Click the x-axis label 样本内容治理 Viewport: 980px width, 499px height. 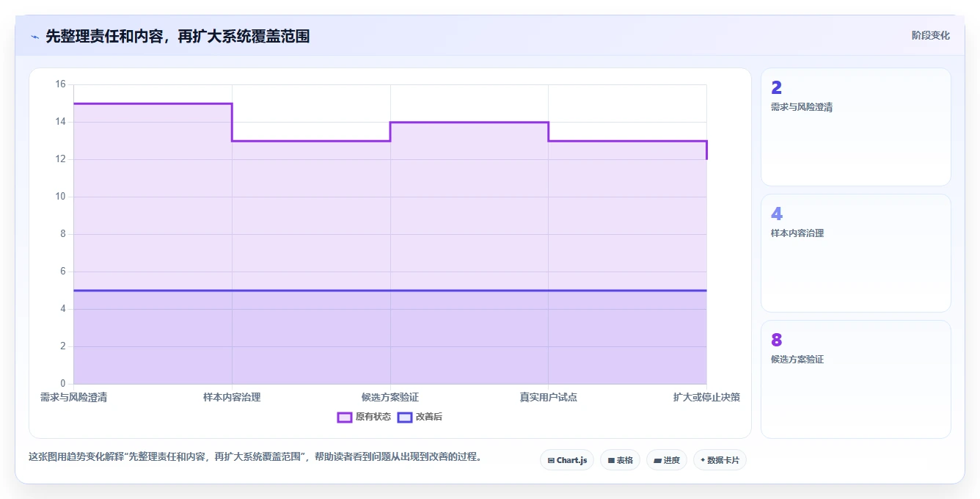click(x=232, y=397)
